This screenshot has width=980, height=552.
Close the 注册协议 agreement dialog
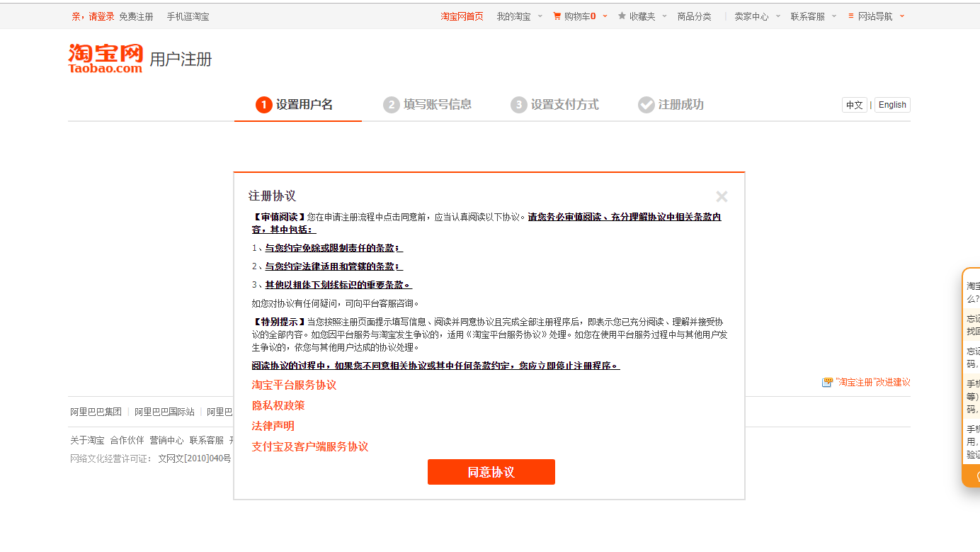click(x=722, y=196)
